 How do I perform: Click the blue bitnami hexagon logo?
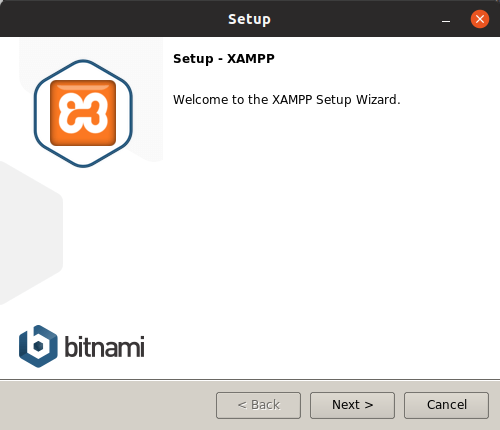pyautogui.click(x=38, y=346)
